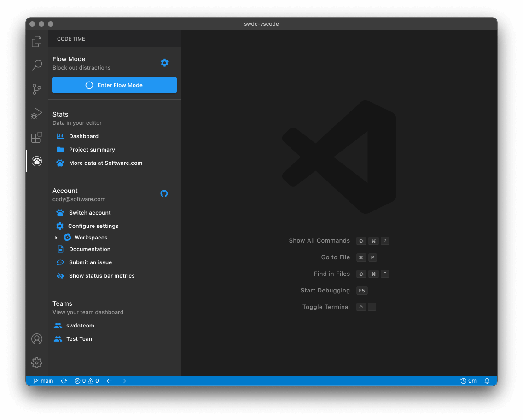
Task: Open the main branch picker
Action: click(43, 381)
